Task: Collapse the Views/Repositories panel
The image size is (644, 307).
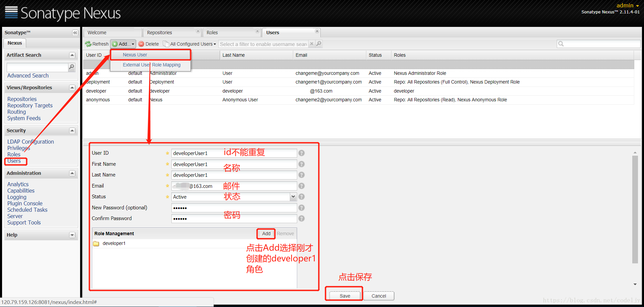Action: click(x=72, y=88)
